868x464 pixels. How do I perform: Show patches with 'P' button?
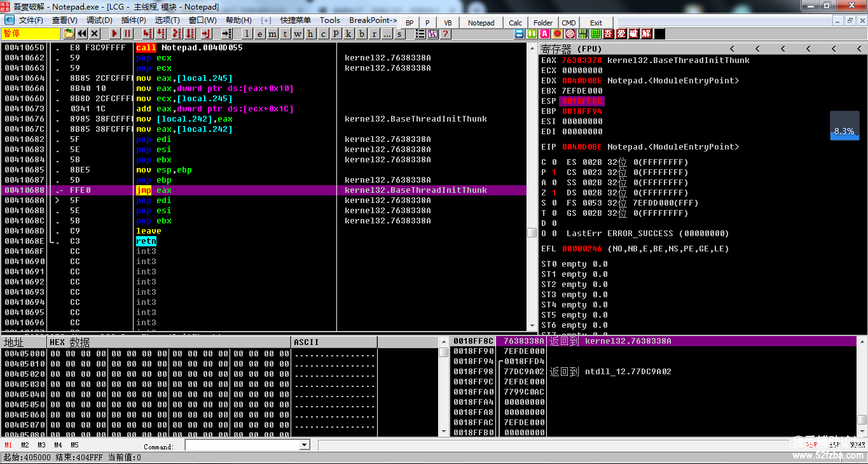[336, 34]
